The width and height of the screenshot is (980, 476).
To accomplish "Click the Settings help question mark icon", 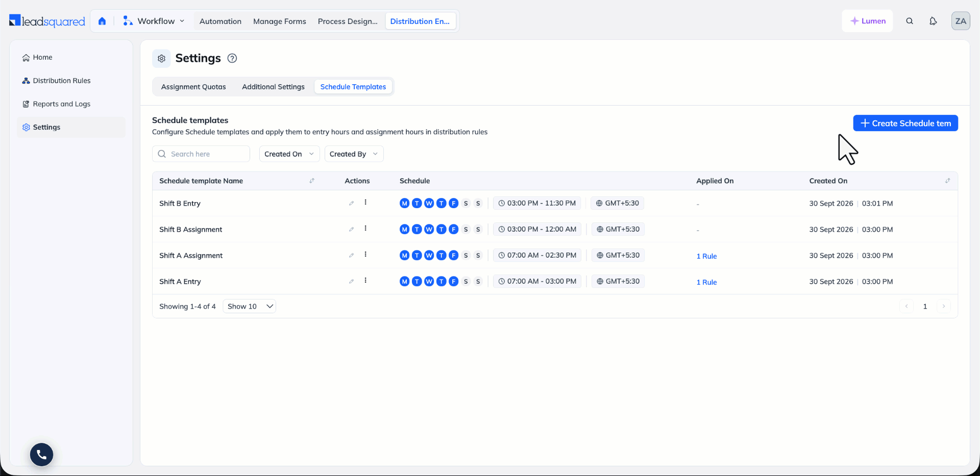I will pos(232,58).
